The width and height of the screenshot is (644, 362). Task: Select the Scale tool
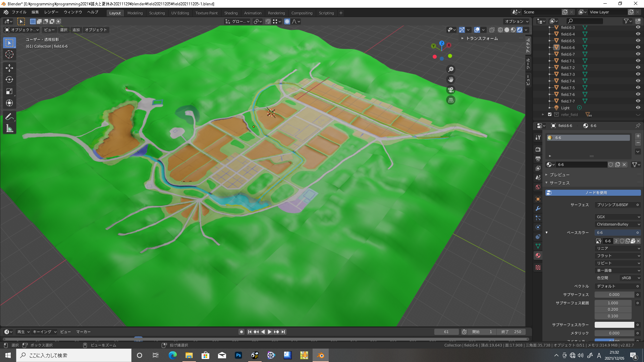(9, 91)
